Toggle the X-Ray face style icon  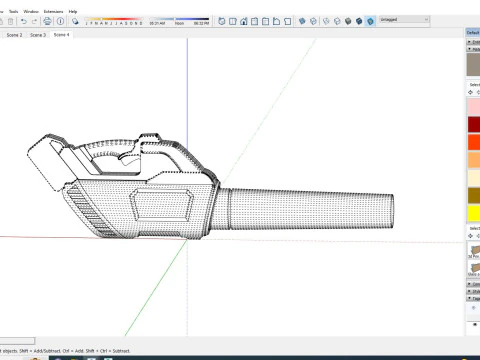[302, 21]
